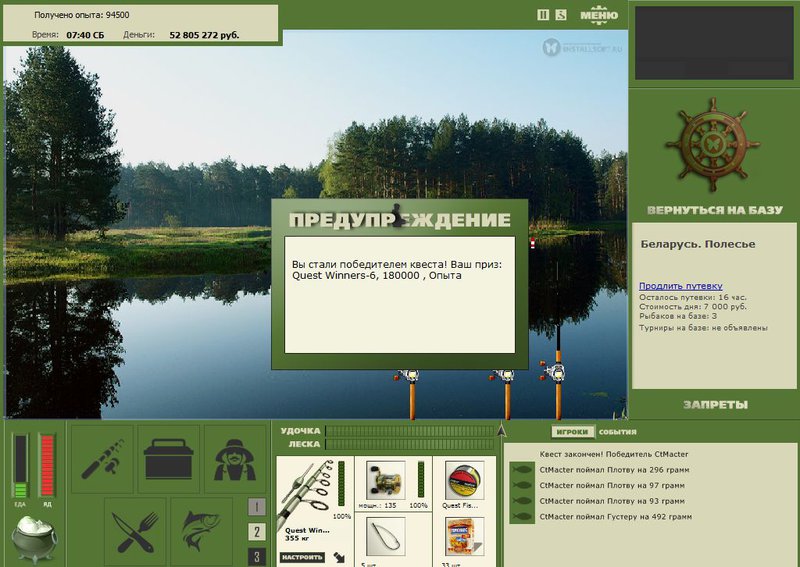Viewport: 800px width, 567px height.
Task: Click the Предупреждение dialog title
Action: point(399,220)
